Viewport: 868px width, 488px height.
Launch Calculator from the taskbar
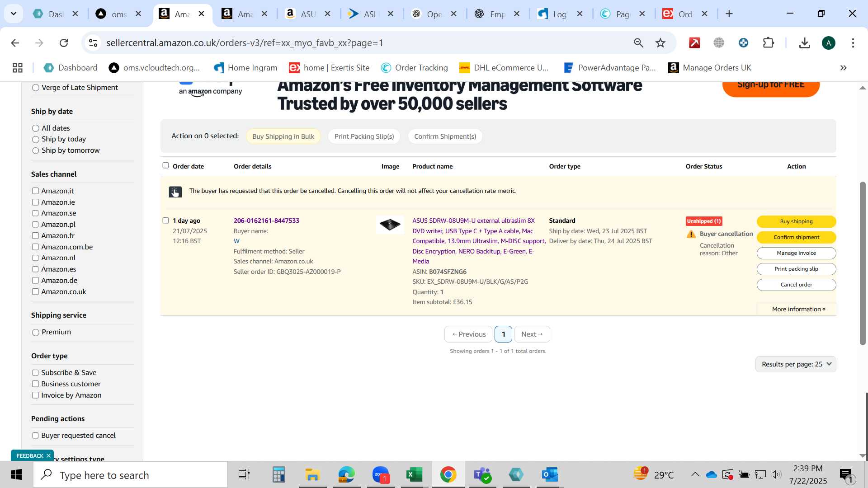pyautogui.click(x=278, y=475)
